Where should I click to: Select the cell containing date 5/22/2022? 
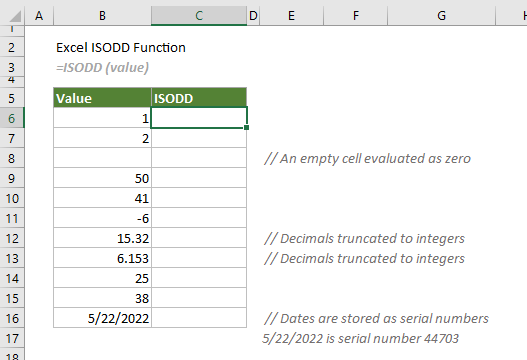(x=103, y=318)
